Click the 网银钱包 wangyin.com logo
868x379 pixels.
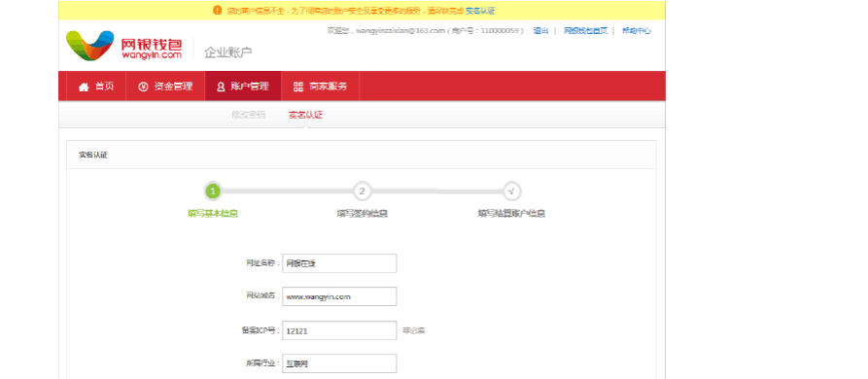123,46
